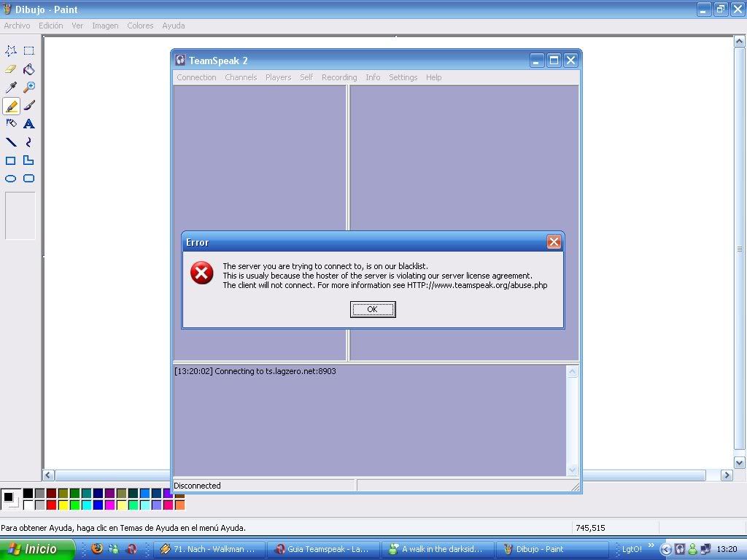Select the Rounded Rectangle shape tool
747x560 pixels.
pos(29,179)
